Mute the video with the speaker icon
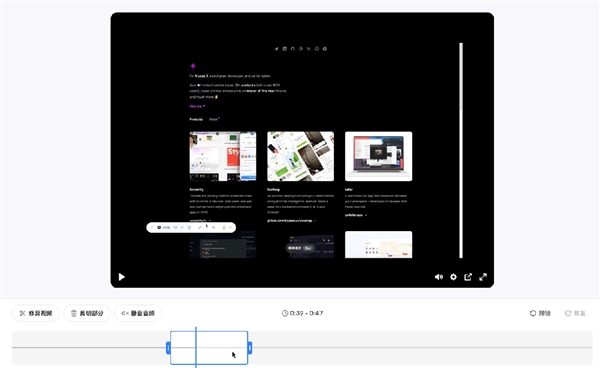600x368 pixels. [439, 277]
